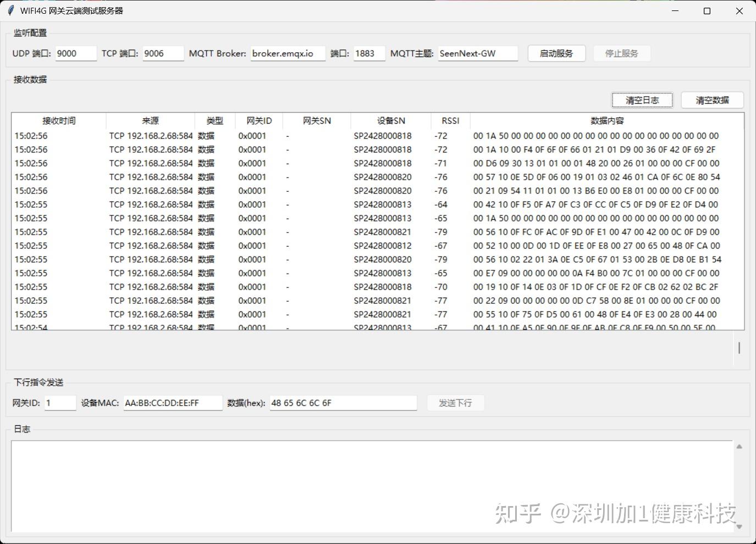Minimize the WIFI4G gateway server window

[x=675, y=11]
